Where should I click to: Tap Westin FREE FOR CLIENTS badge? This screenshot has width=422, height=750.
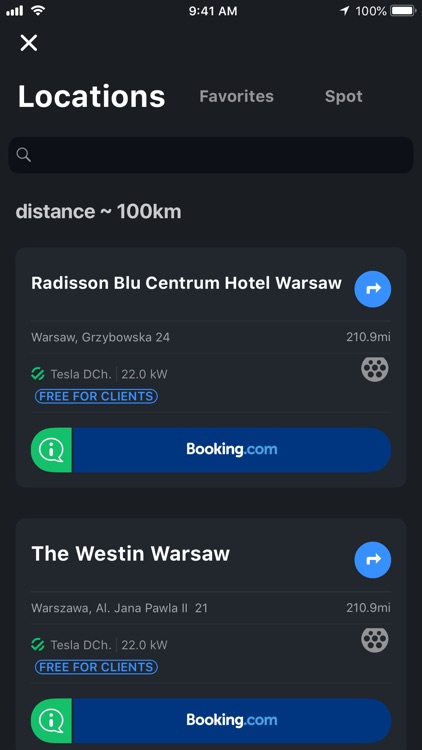pos(96,667)
